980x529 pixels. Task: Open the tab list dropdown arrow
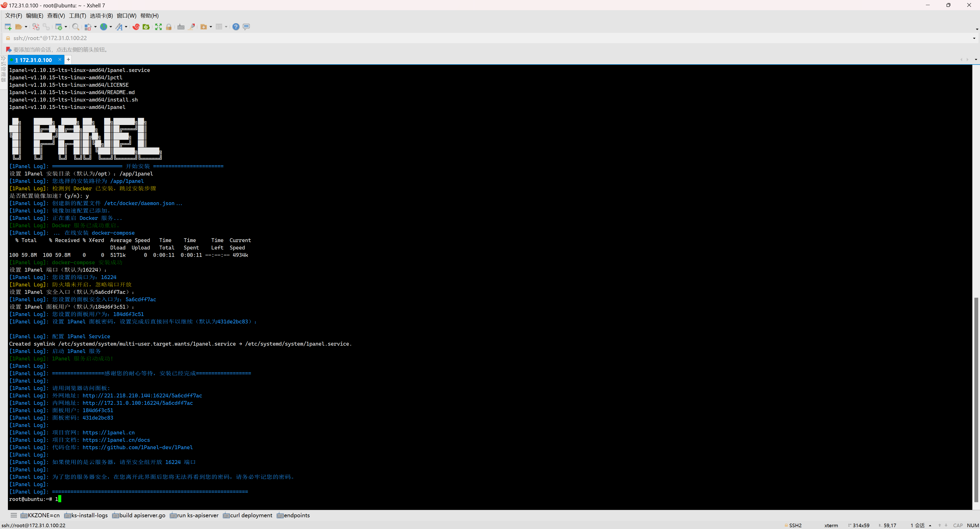pyautogui.click(x=976, y=60)
